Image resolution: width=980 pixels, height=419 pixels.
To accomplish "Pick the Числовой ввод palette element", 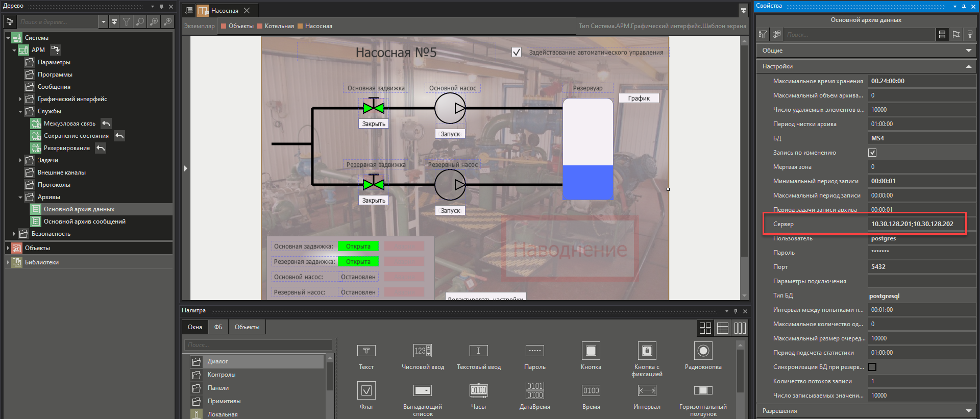I will click(x=422, y=351).
